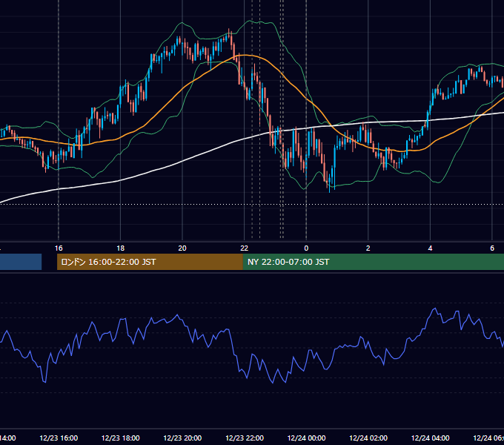
Task: Click the 22 hour label on the axis
Action: click(245, 248)
